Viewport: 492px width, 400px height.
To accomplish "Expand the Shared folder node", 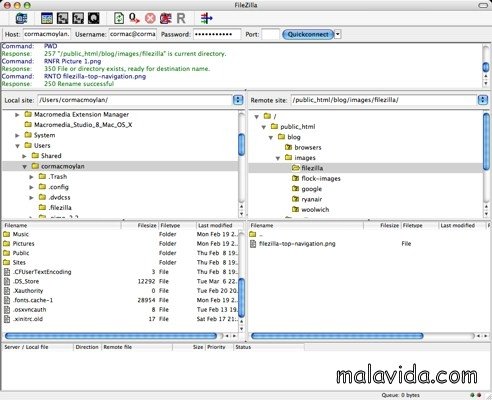I will tap(24, 156).
